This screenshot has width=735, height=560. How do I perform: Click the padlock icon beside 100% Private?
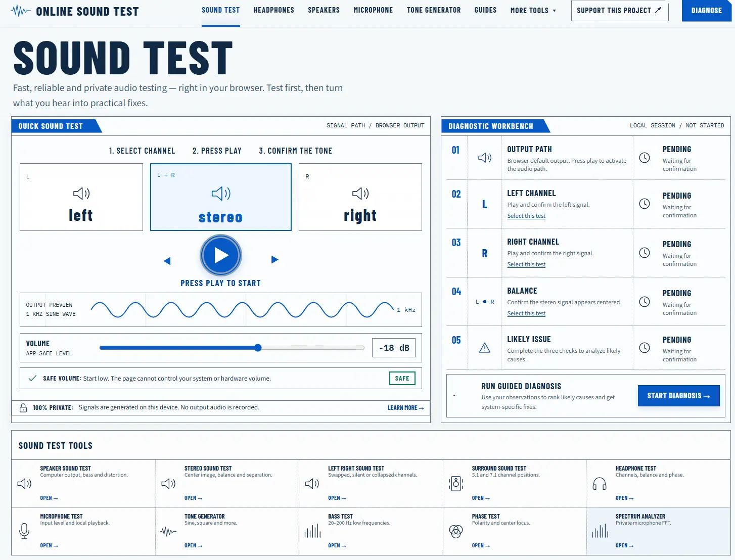[23, 408]
